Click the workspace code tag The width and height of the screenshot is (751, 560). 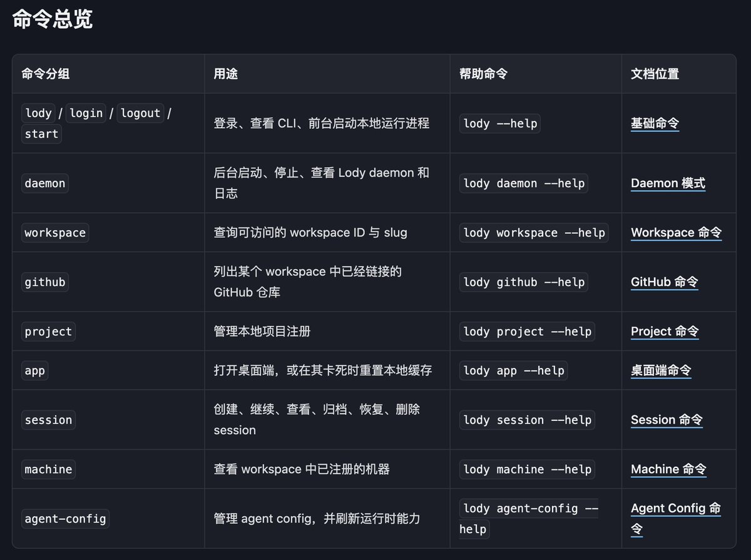pos(55,233)
